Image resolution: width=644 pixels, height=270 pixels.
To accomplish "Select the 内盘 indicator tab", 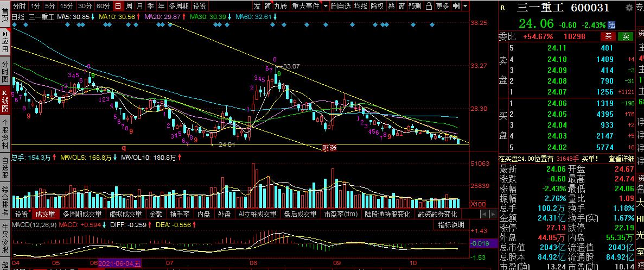I will tap(204, 214).
